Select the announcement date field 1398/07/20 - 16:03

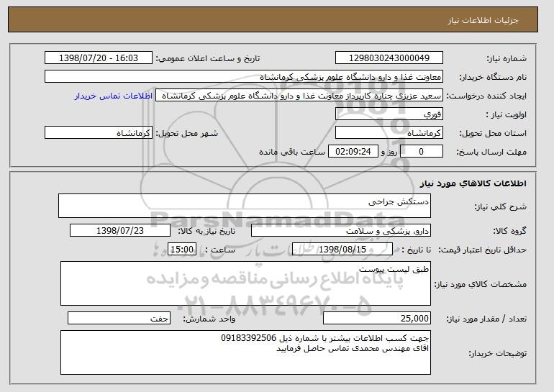(x=99, y=58)
